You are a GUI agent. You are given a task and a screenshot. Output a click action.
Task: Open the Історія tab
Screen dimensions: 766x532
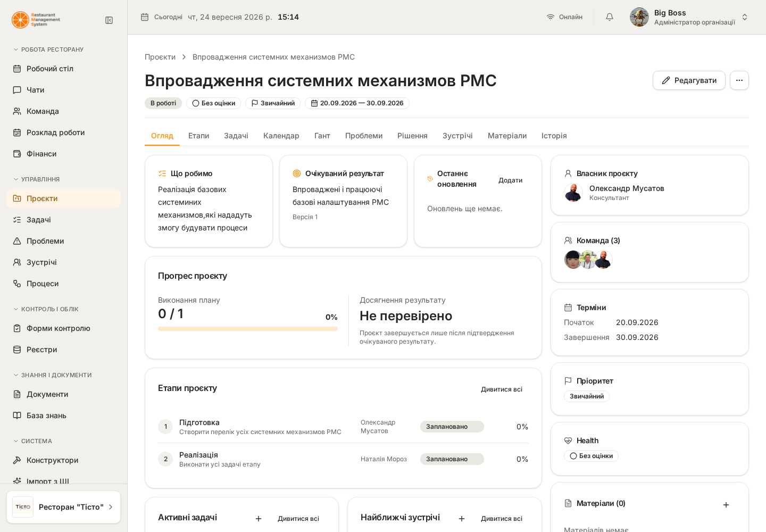pyautogui.click(x=554, y=136)
